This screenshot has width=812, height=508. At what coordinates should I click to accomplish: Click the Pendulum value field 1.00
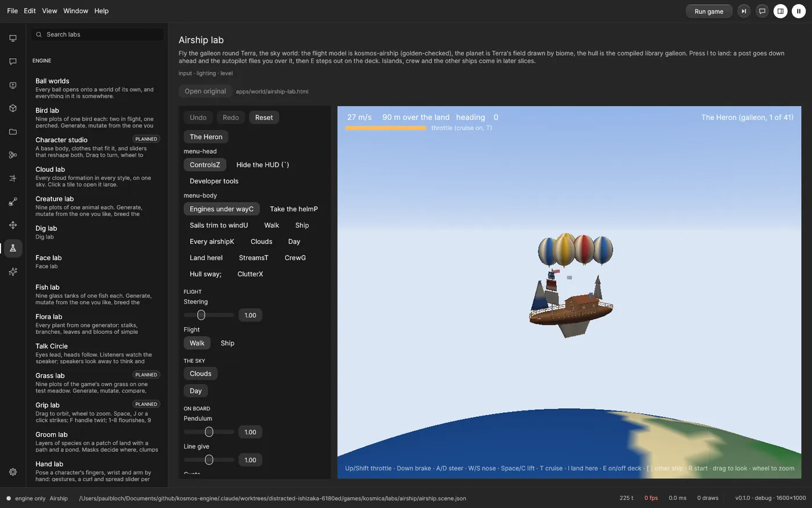point(251,432)
